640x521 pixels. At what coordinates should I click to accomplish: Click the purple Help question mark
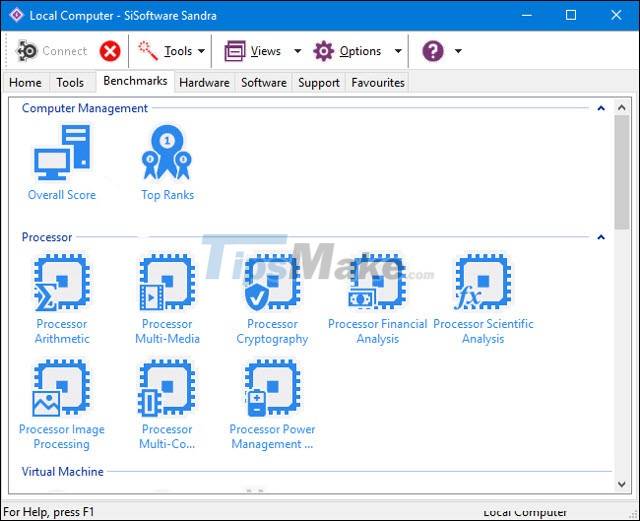pyautogui.click(x=433, y=51)
